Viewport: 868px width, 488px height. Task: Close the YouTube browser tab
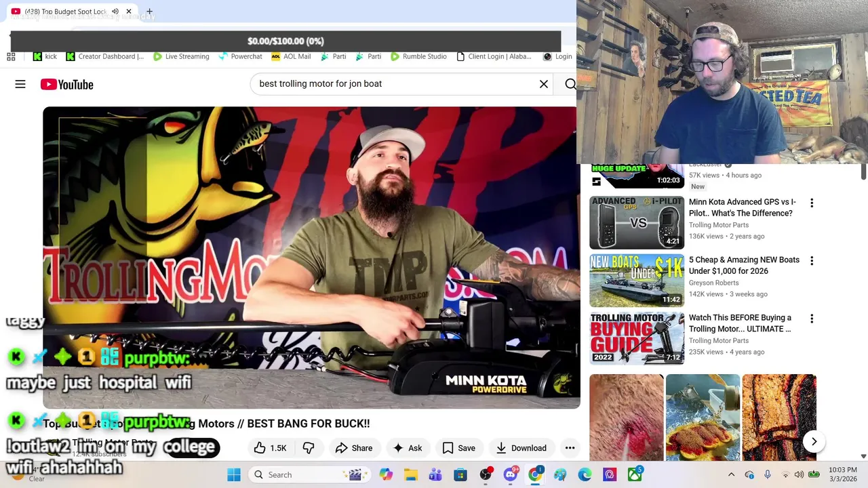(x=128, y=12)
